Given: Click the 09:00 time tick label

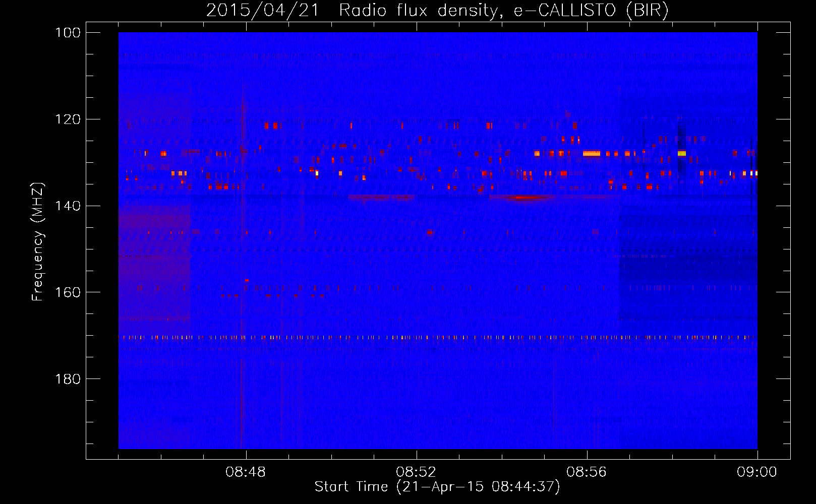Looking at the screenshot, I should click(757, 472).
